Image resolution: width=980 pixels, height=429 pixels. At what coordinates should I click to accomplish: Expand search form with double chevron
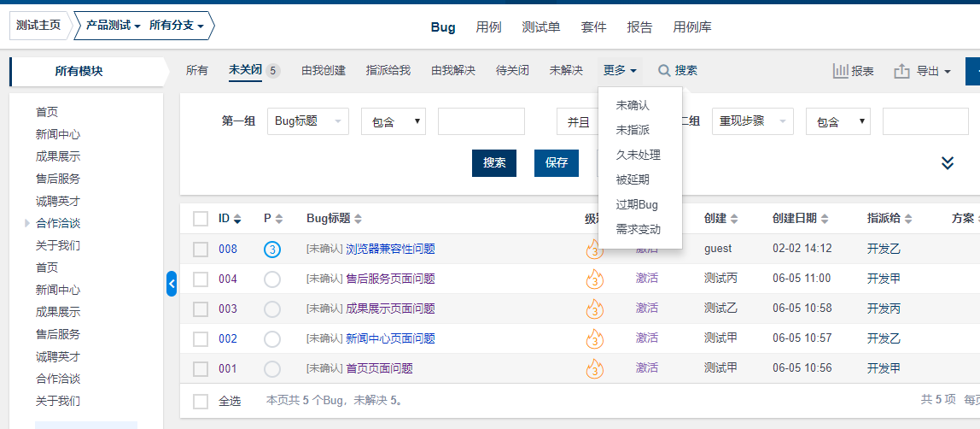point(947,162)
